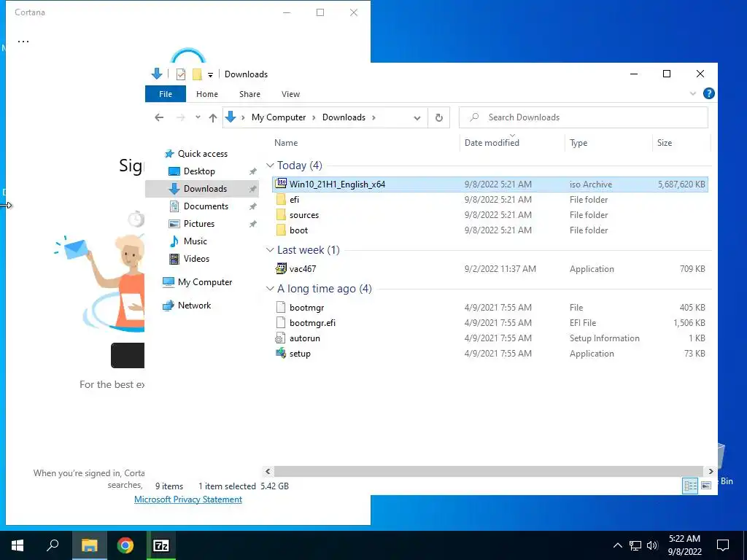The image size is (747, 560).
Task: Show hidden system tray icons
Action: coord(617,545)
